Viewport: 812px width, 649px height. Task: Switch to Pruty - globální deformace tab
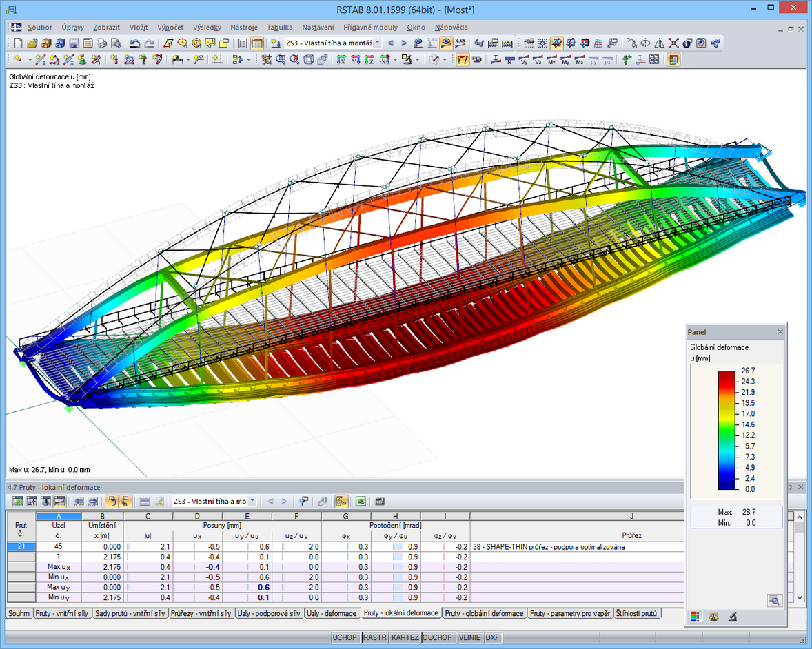point(484,613)
